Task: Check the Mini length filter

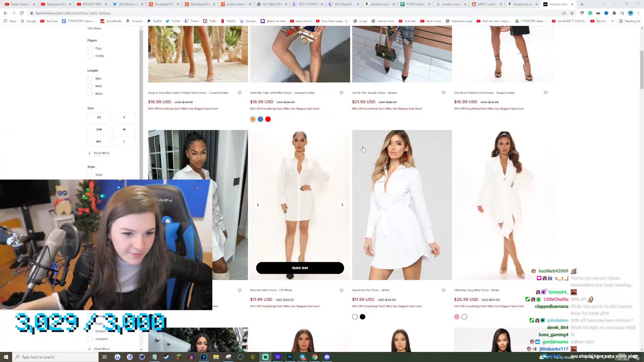Action: (90, 78)
